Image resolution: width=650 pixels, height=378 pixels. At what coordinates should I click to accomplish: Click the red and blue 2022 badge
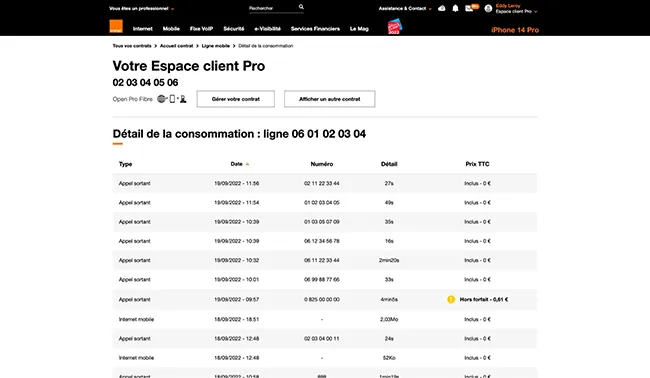(x=394, y=27)
